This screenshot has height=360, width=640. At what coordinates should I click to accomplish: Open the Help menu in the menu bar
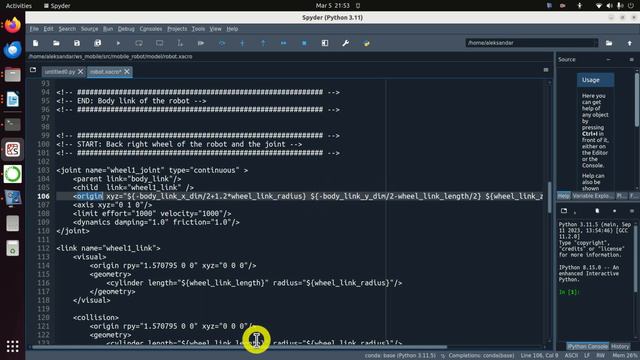[x=232, y=29]
